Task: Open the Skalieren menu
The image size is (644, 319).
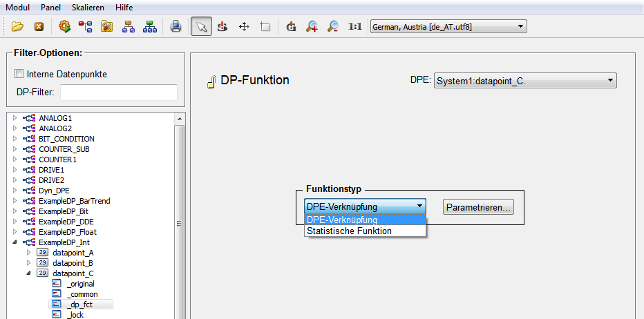Action: click(x=88, y=7)
